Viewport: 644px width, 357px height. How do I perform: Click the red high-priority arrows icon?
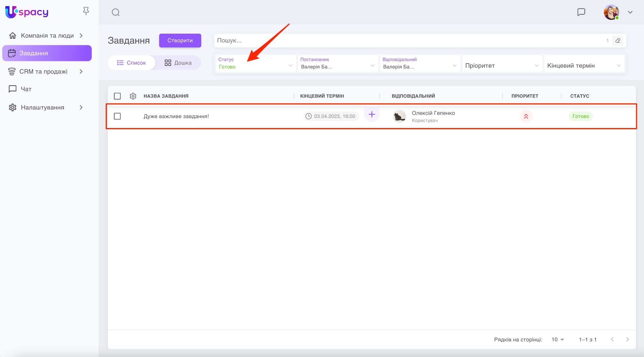(x=526, y=116)
